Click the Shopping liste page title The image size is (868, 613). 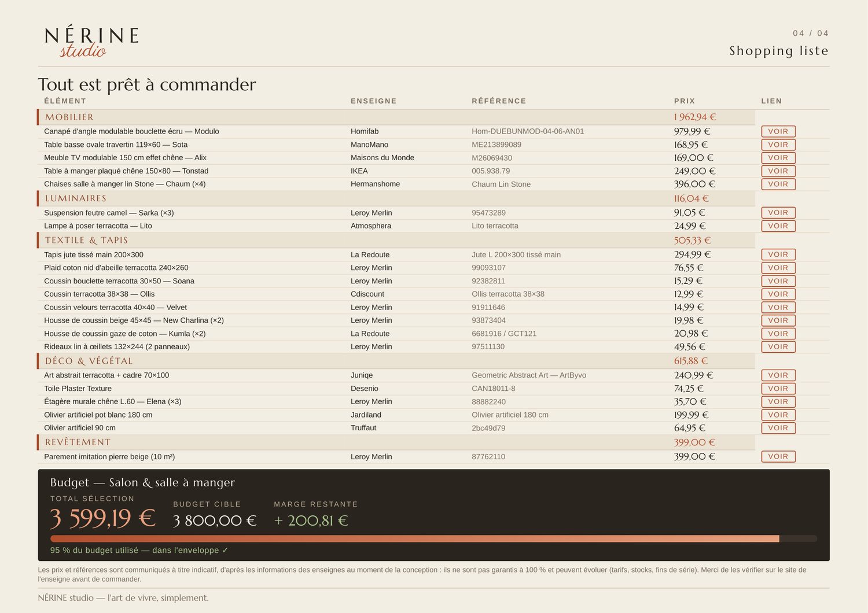(779, 51)
